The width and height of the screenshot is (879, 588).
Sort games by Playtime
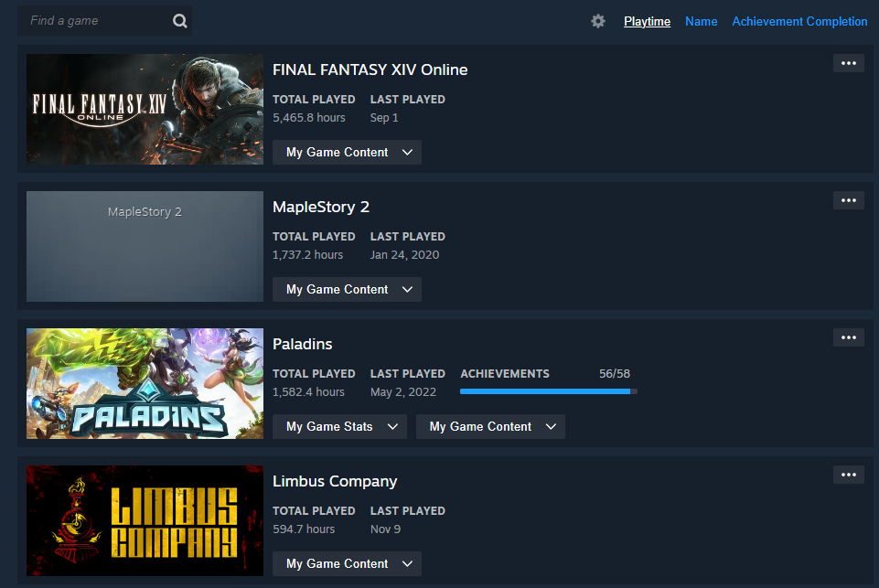pyautogui.click(x=647, y=21)
